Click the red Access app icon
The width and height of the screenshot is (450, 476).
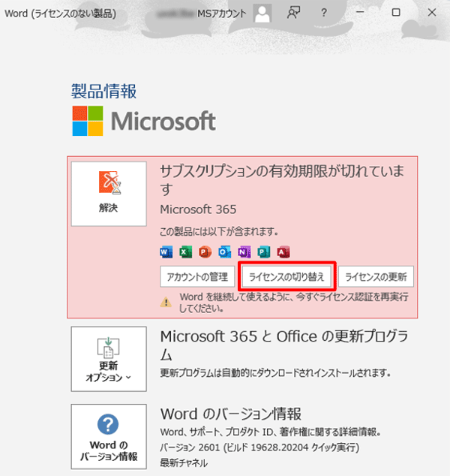(x=283, y=252)
